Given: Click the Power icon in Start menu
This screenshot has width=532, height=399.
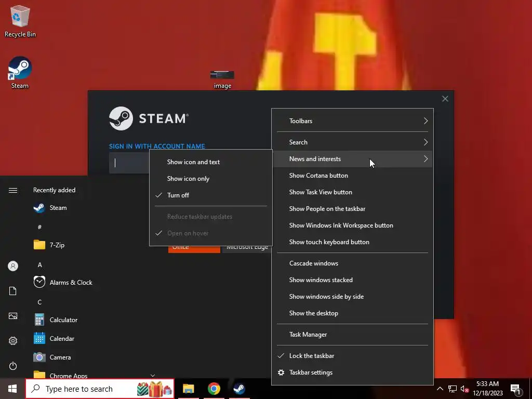Looking at the screenshot, I should [13, 366].
